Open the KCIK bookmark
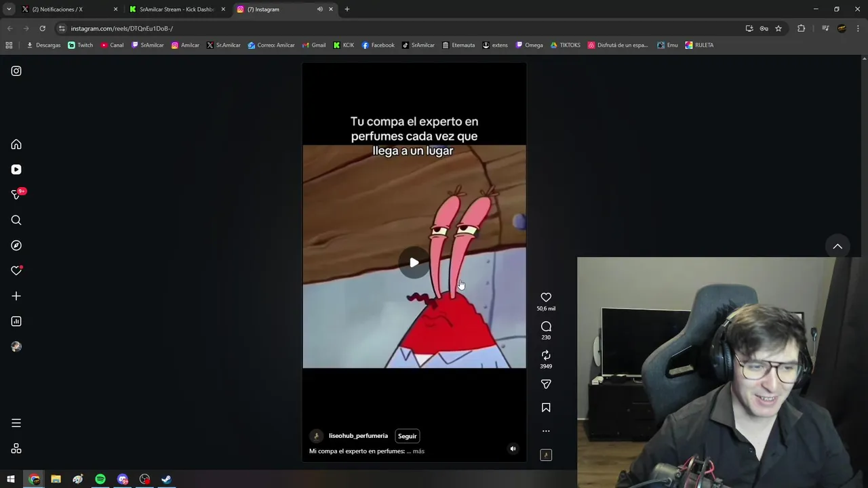The image size is (868, 488). [x=344, y=45]
